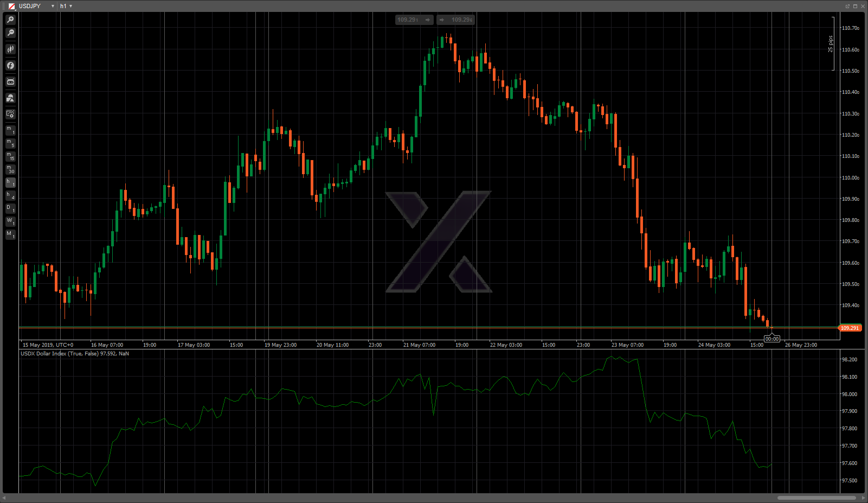The height and width of the screenshot is (503, 868).
Task: Click the '17 May 03:00' time label
Action: coord(194,345)
